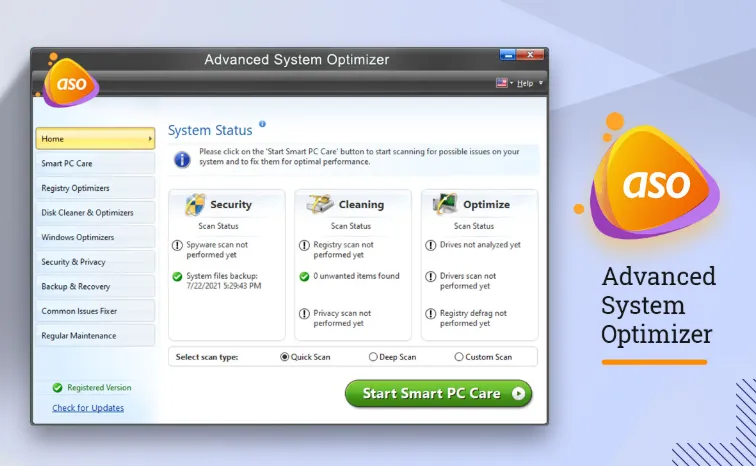The width and height of the screenshot is (756, 466).
Task: Click the Security panel heading
Action: [231, 204]
